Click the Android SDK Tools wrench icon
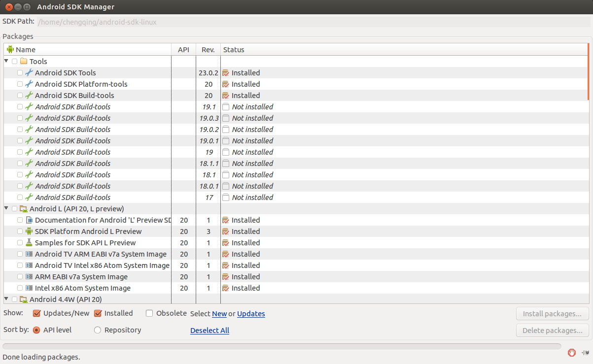 [x=29, y=72]
